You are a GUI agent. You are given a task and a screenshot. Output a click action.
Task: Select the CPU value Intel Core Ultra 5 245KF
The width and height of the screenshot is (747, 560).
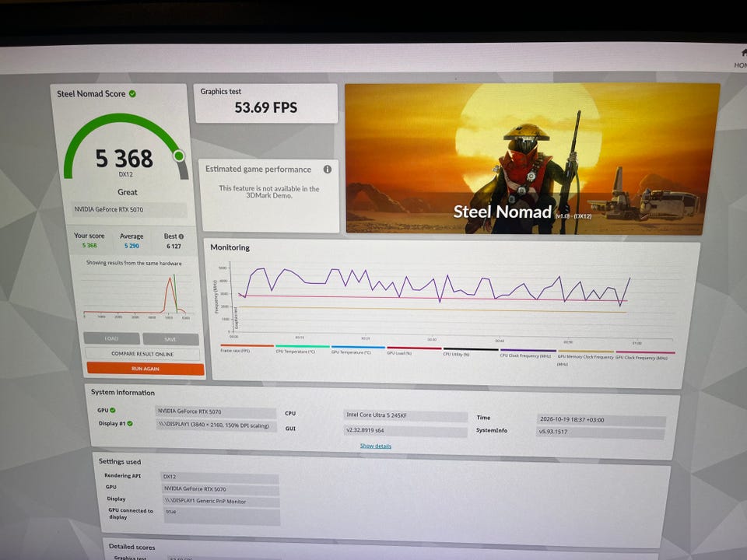click(405, 415)
